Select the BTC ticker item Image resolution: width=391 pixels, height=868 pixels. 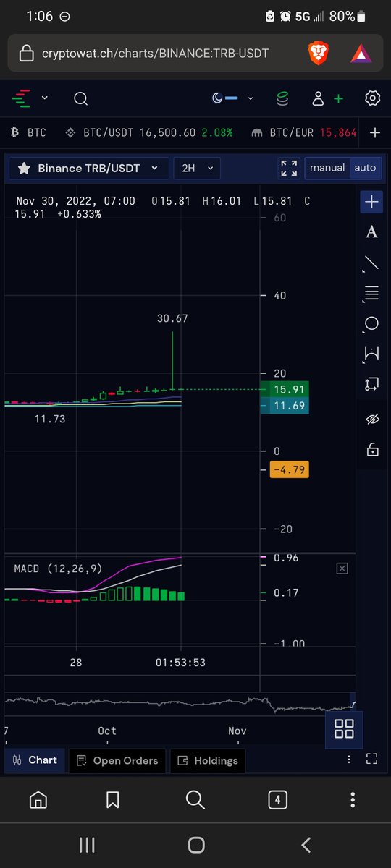pyautogui.click(x=28, y=132)
